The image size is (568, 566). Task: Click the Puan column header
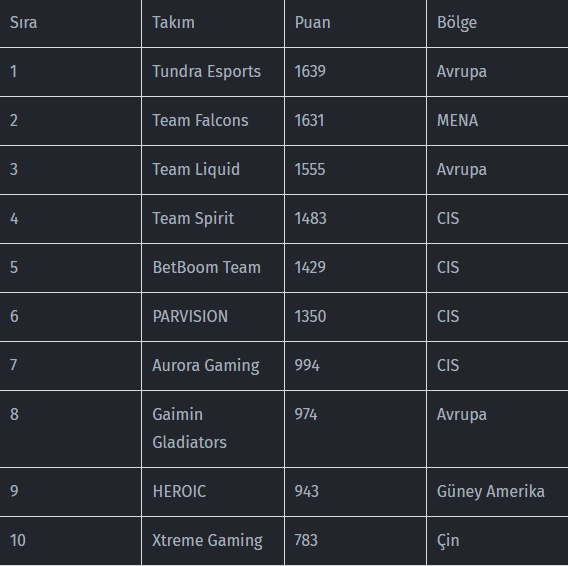(x=312, y=22)
